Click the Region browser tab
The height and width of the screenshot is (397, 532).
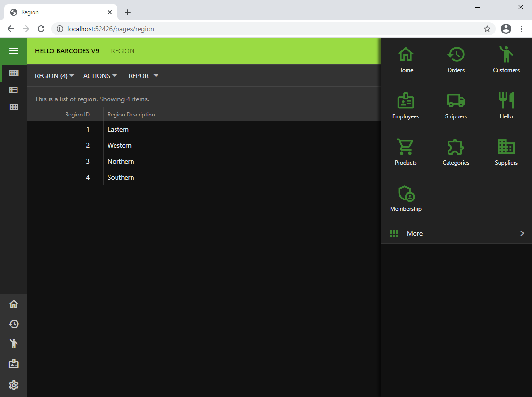point(61,12)
